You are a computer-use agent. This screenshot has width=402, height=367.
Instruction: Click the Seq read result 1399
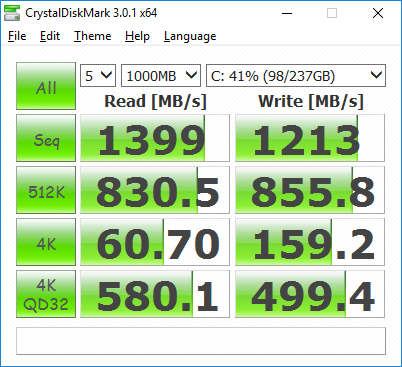click(x=155, y=138)
